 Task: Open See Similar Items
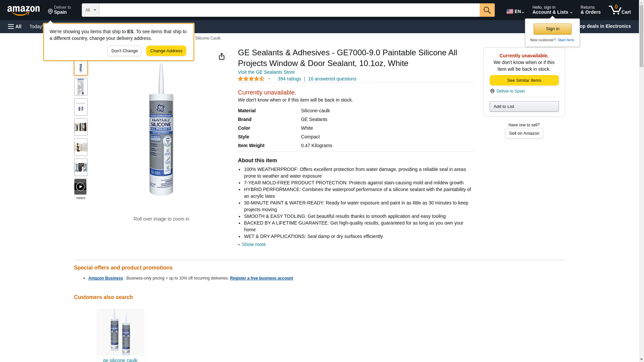coord(524,80)
